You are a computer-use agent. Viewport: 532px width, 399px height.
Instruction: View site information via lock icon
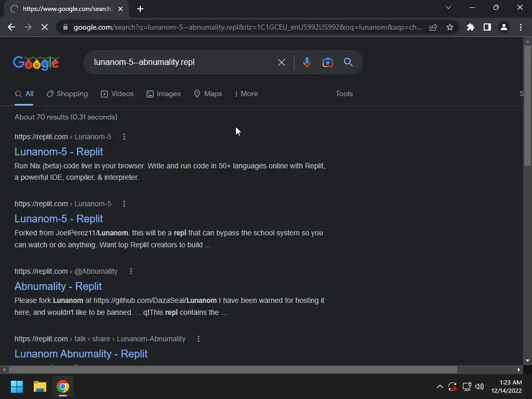pos(65,27)
